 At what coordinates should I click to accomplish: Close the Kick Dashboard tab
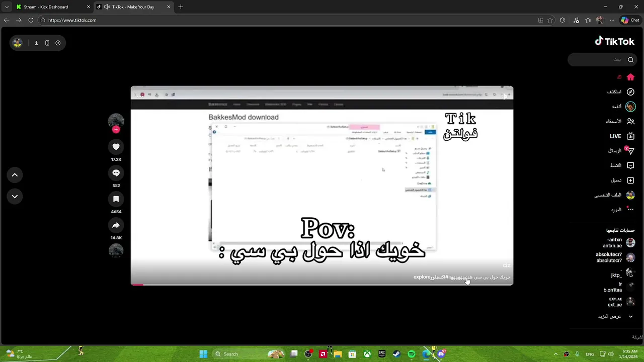point(89,7)
